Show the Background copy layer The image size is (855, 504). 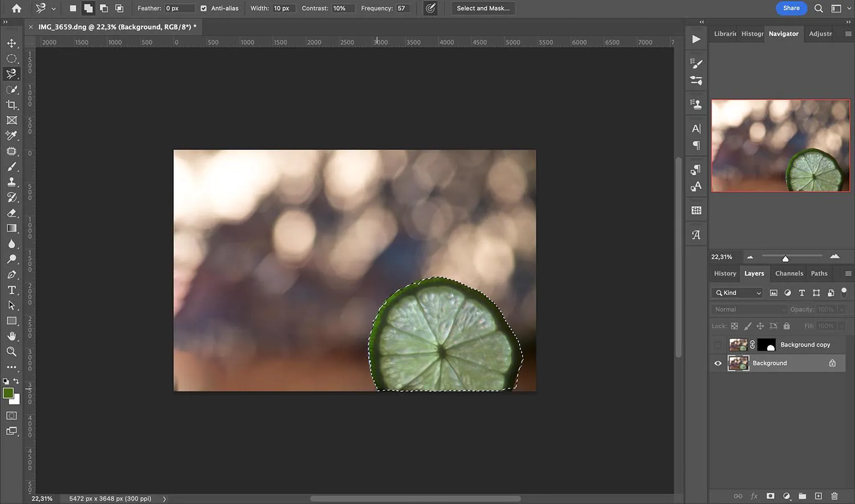point(718,345)
